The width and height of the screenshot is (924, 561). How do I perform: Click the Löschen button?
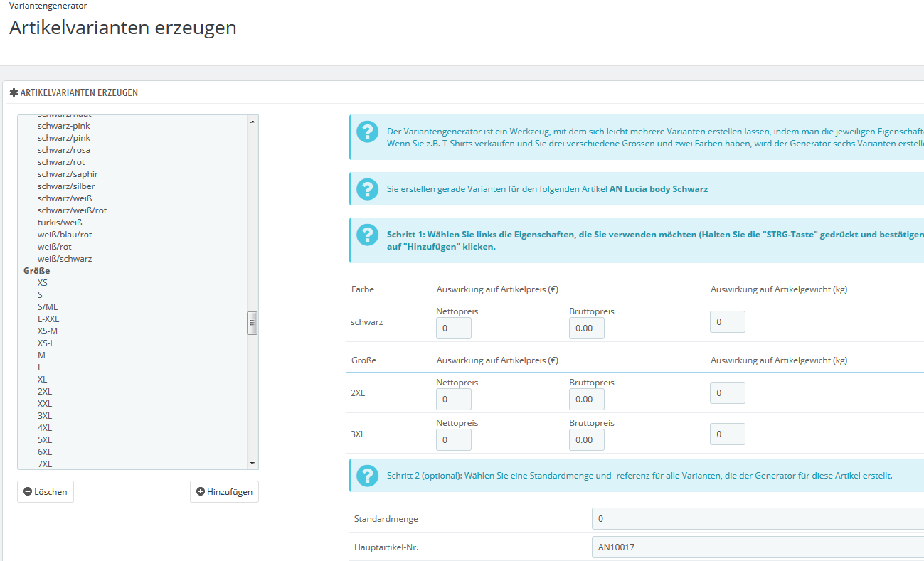click(46, 492)
